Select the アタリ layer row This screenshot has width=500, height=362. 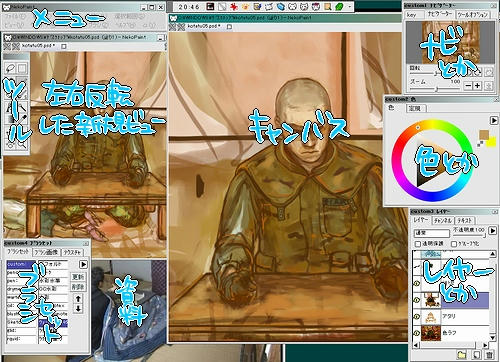(x=451, y=316)
